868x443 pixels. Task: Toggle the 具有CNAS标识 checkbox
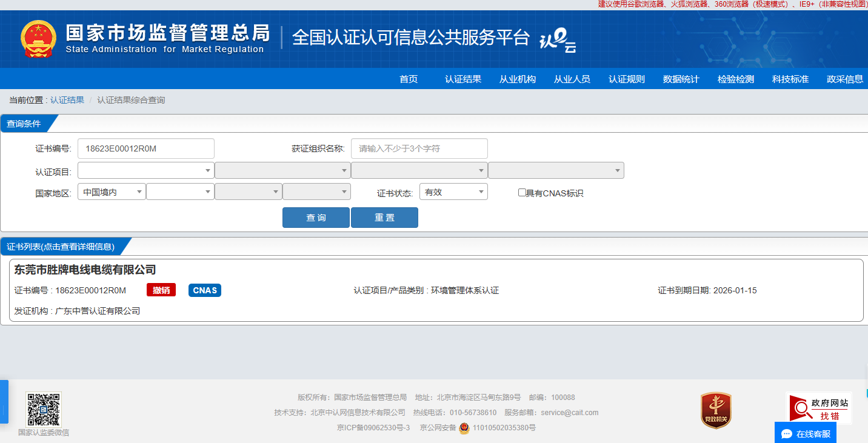(x=522, y=193)
